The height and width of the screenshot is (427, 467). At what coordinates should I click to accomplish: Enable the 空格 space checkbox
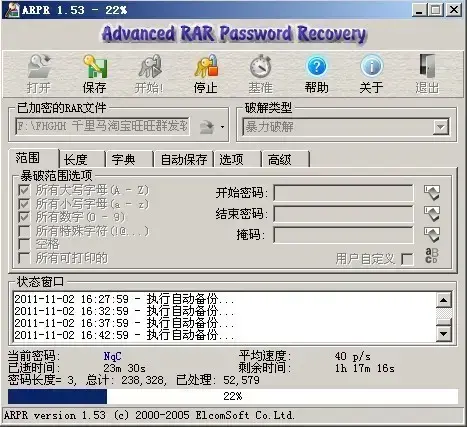pyautogui.click(x=24, y=244)
